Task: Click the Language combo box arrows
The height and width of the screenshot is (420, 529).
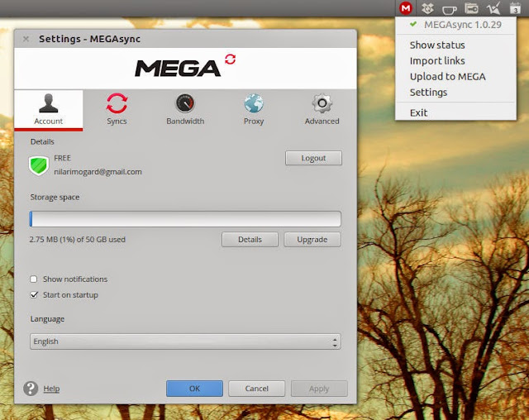Action: pos(334,341)
